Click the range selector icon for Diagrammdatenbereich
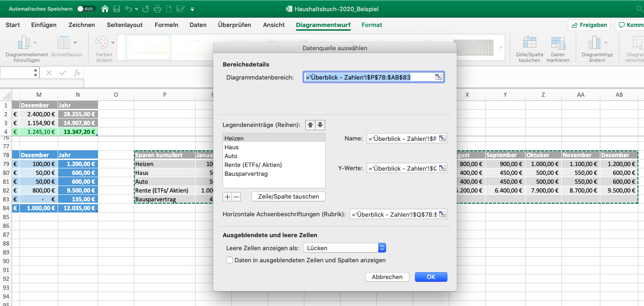This screenshot has width=644, height=306. point(439,77)
